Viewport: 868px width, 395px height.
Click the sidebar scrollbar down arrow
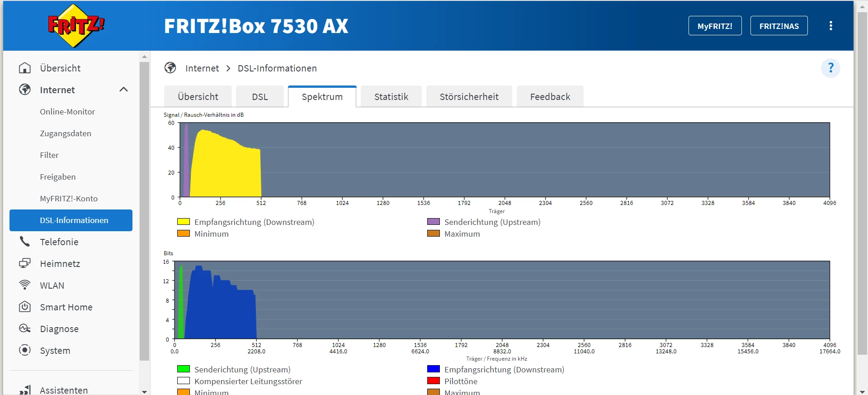point(145,392)
